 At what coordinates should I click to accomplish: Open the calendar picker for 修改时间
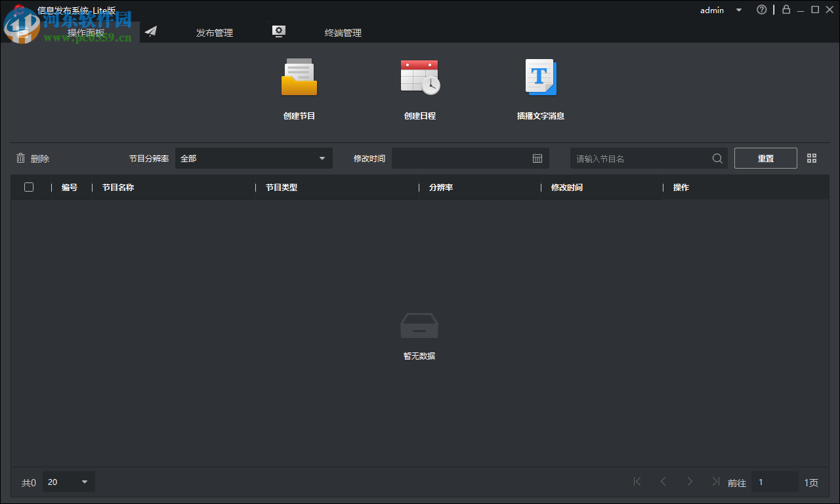point(537,158)
